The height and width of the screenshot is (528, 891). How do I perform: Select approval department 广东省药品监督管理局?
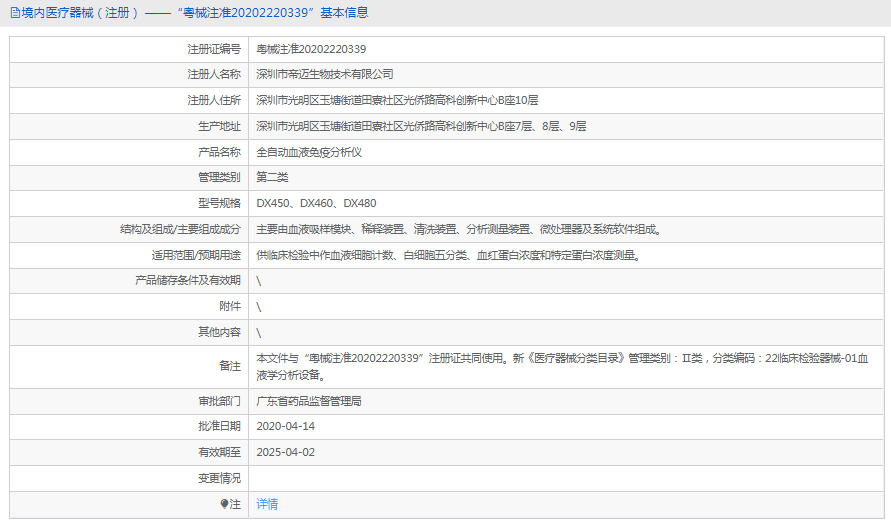[x=309, y=401]
